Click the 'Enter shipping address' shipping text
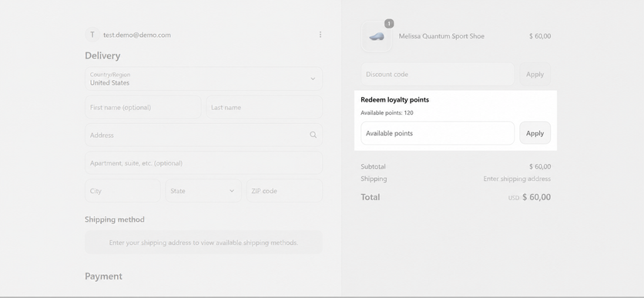 click(x=517, y=179)
